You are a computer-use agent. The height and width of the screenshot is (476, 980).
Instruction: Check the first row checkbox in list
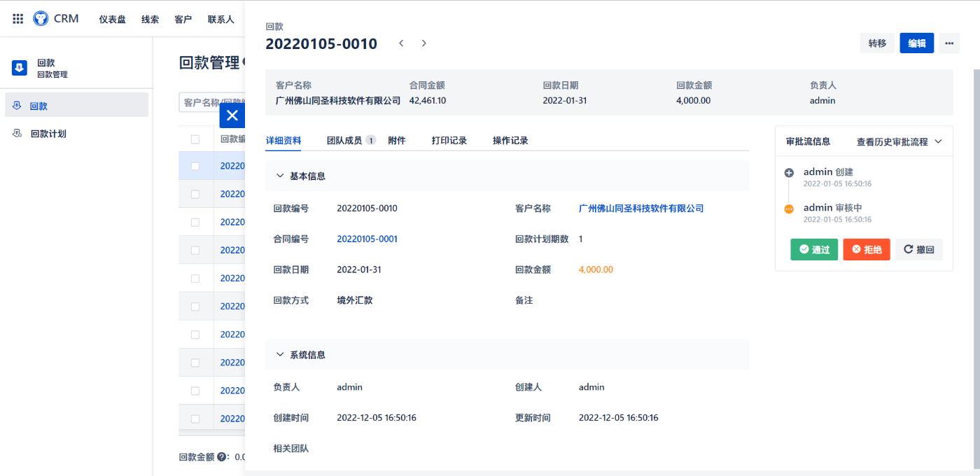[x=195, y=166]
